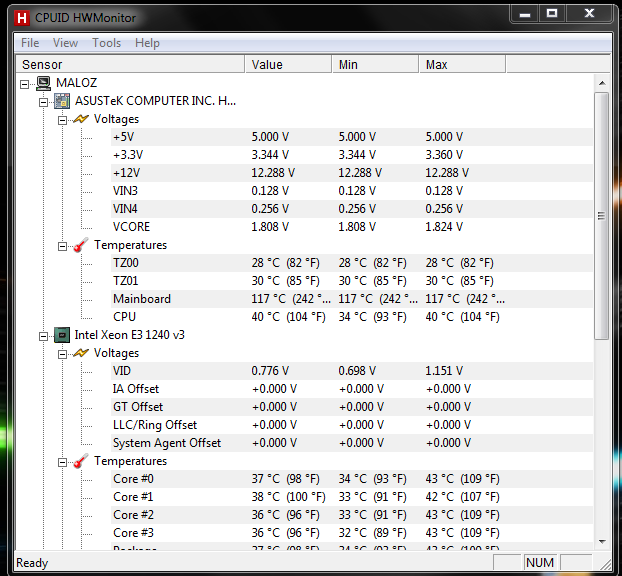Screen dimensions: 622x576
Task: Select the Core #0 temperature row
Action: (352, 479)
